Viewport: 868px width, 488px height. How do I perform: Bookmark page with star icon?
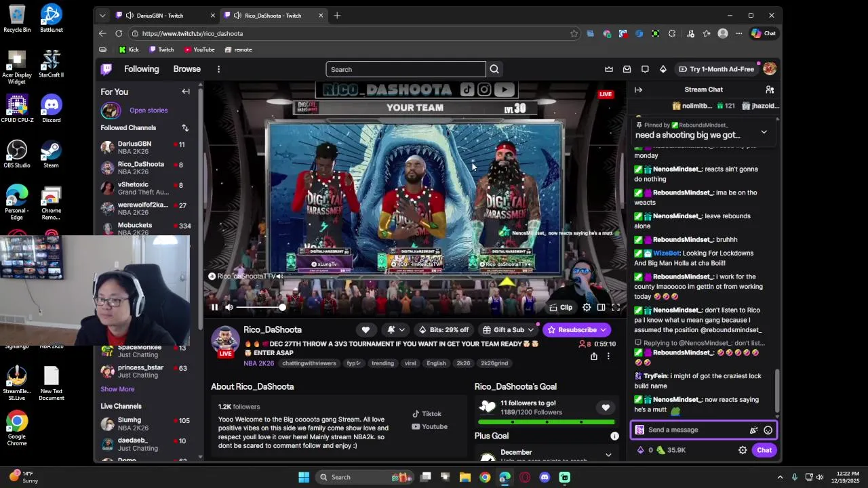pyautogui.click(x=574, y=33)
